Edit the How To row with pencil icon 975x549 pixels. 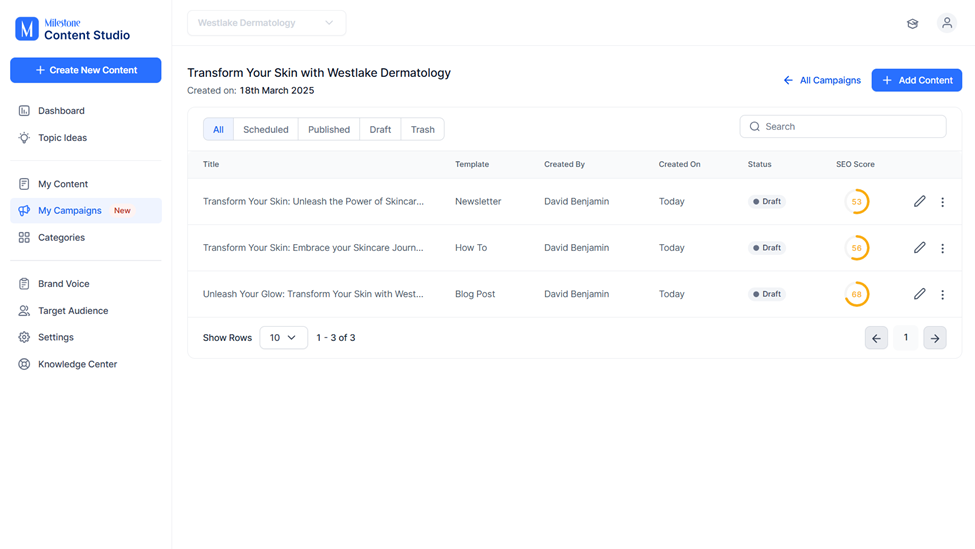coord(919,247)
